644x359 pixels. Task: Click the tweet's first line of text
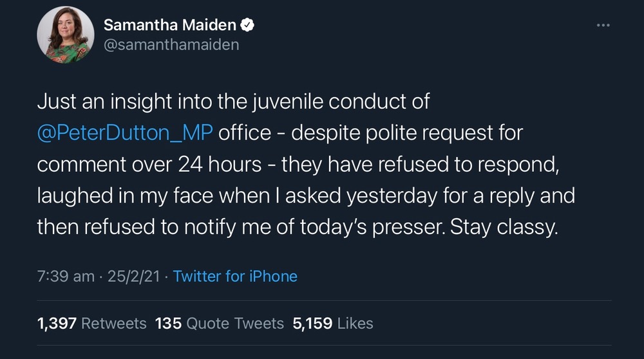click(x=233, y=102)
